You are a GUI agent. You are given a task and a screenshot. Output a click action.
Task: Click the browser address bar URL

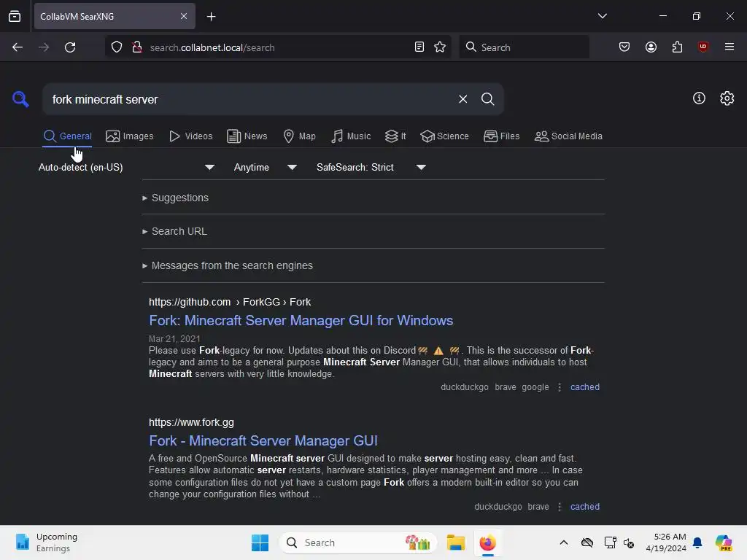(212, 47)
